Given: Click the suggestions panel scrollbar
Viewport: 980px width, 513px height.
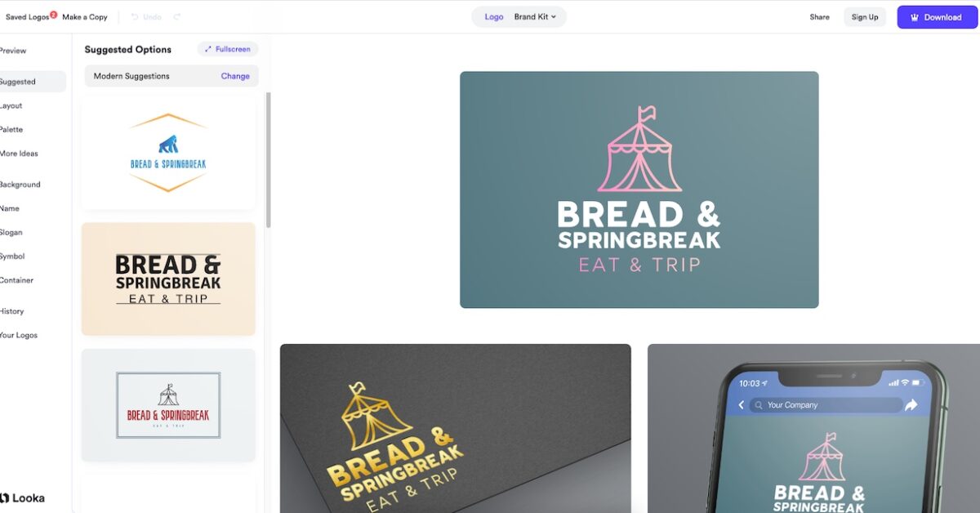Looking at the screenshot, I should point(269,159).
